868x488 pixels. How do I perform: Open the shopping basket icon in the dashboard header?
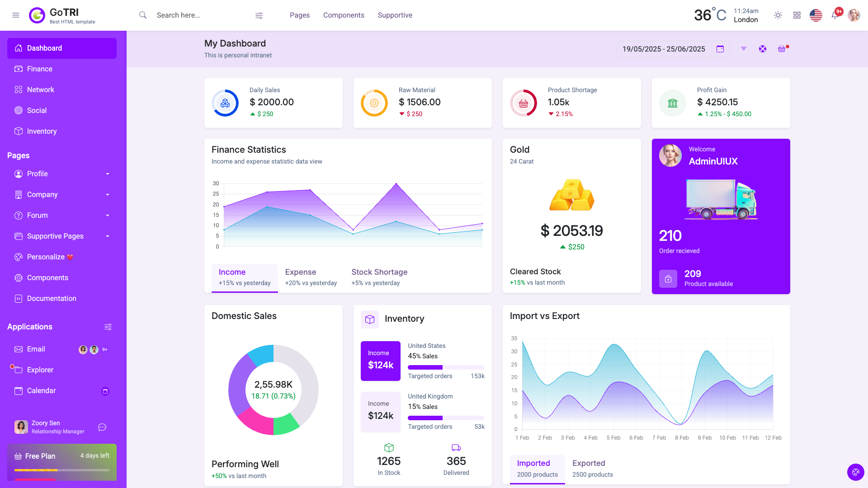pos(783,49)
